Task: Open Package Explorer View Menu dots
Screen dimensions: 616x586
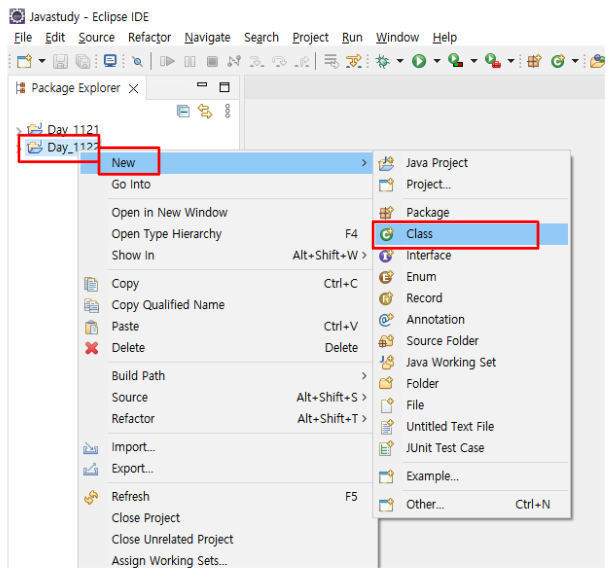Action: point(227,111)
